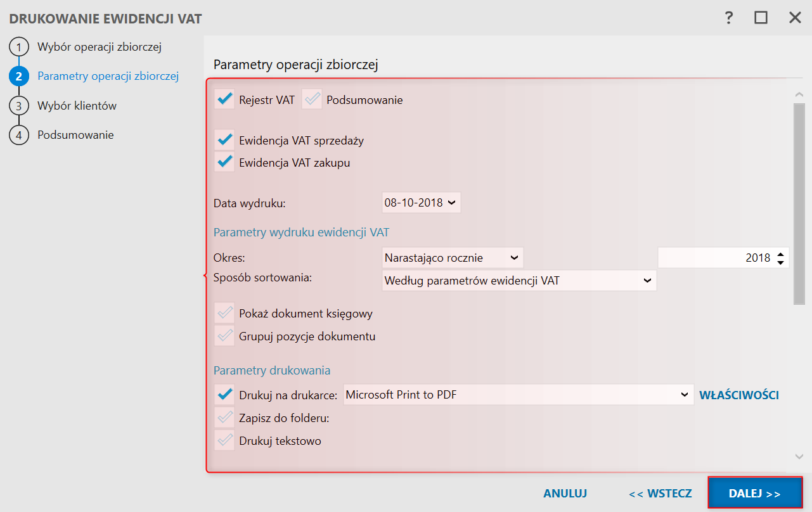Open the Sposób sortowania dropdown
Viewport: 812px width, 512px height.
(647, 280)
